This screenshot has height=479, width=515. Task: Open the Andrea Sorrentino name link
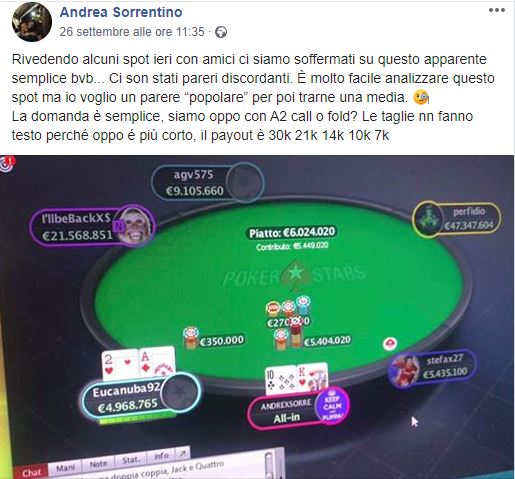(121, 12)
